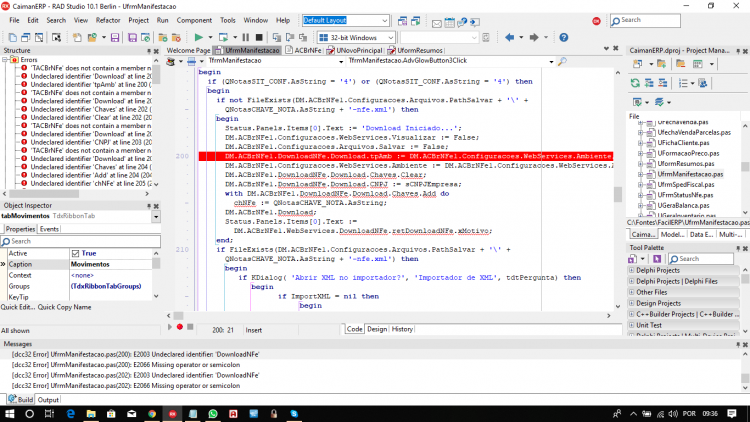The height and width of the screenshot is (422, 750).
Task: Open the Object Inspector component dropdown
Action: (156, 217)
